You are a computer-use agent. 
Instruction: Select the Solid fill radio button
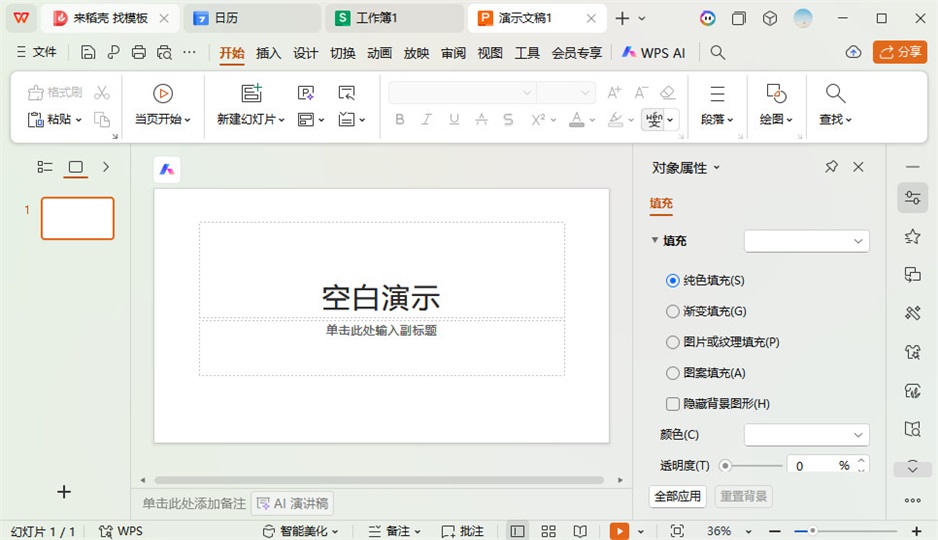click(673, 281)
